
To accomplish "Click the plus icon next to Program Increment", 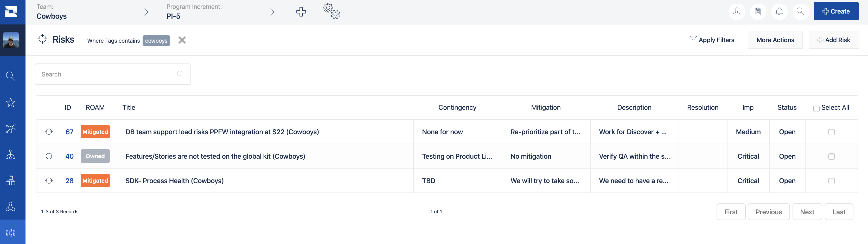I will (301, 11).
